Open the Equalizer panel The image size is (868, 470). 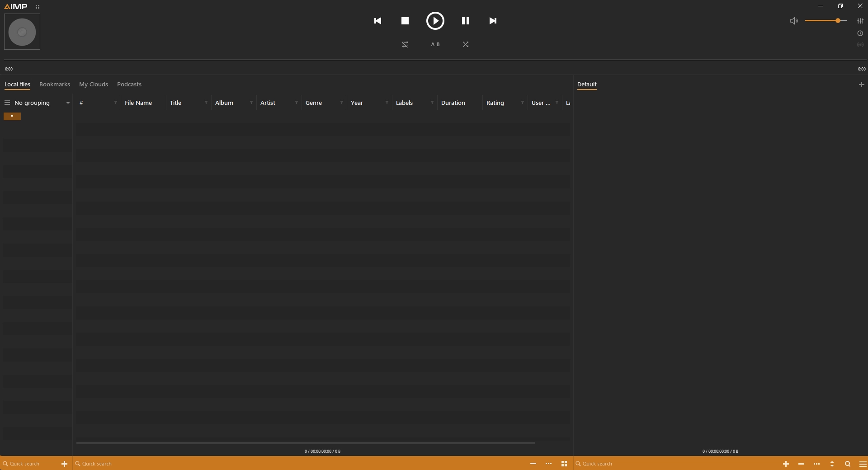(x=860, y=21)
